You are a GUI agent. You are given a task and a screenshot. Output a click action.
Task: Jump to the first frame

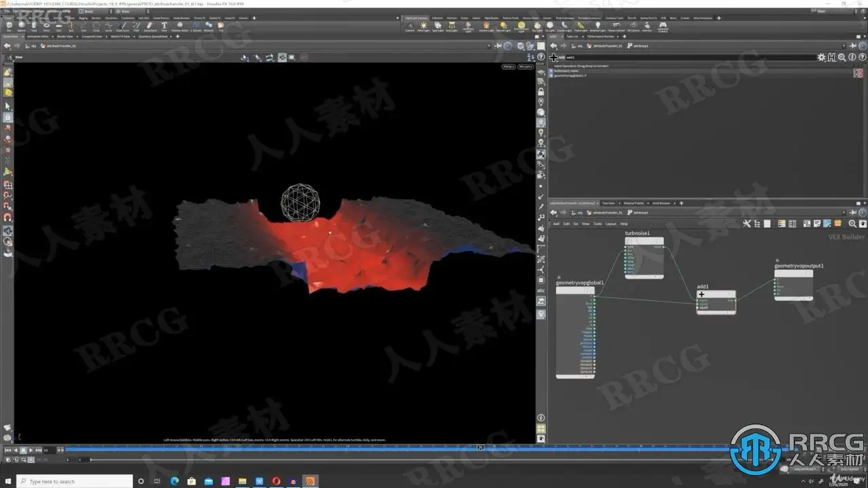(7, 450)
